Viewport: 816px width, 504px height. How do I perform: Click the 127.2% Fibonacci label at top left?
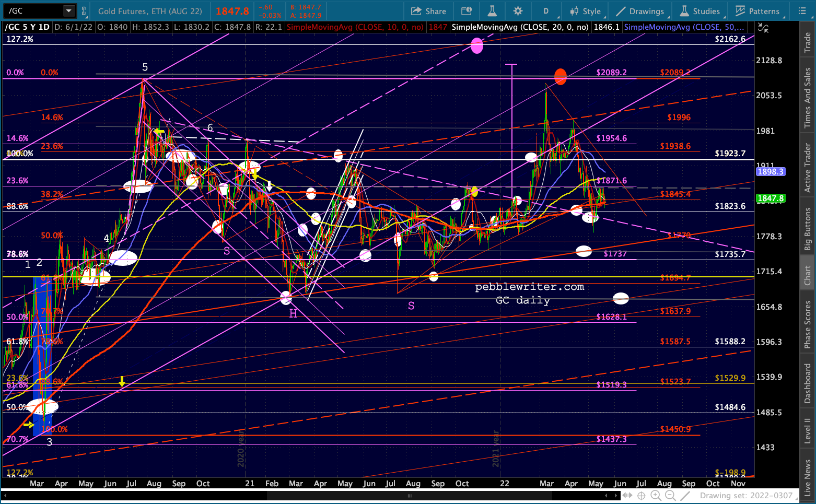(x=20, y=39)
